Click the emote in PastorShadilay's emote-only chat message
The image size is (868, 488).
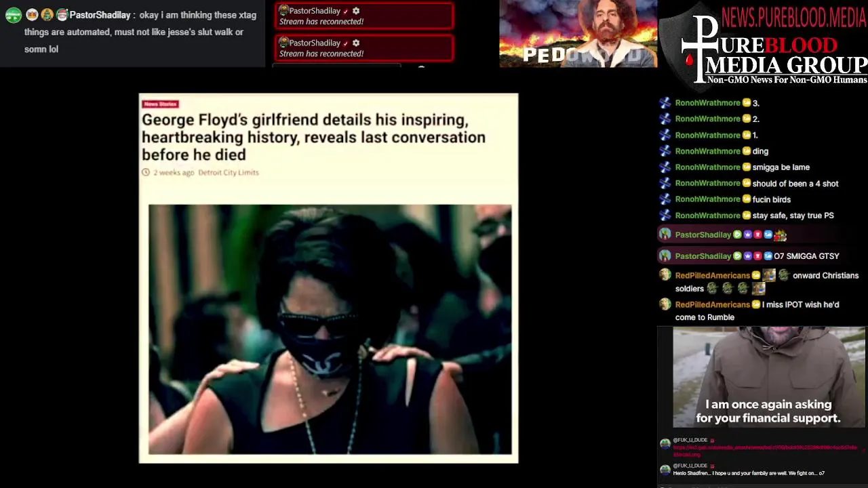[x=780, y=235]
